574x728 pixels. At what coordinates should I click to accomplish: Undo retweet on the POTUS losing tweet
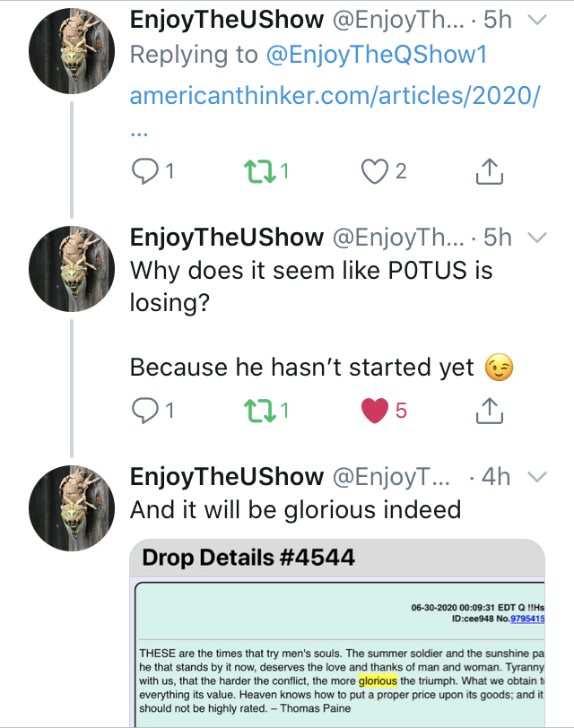pos(259,411)
